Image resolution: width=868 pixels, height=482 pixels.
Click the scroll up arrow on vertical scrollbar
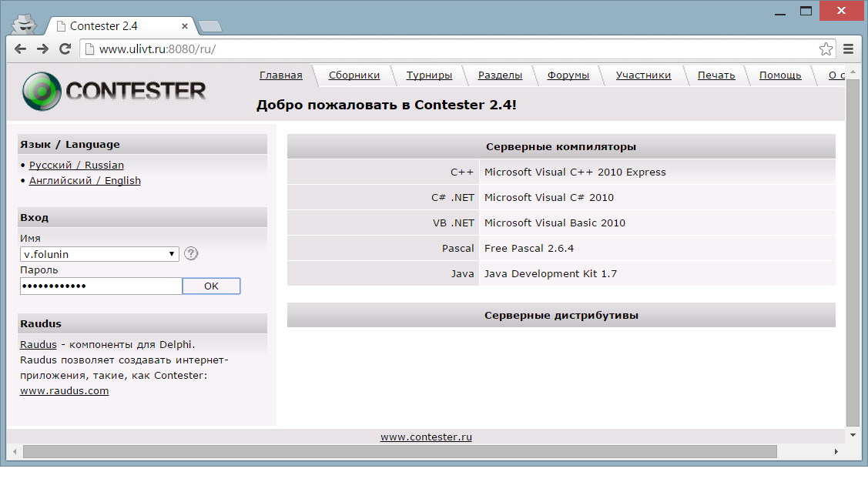point(853,72)
